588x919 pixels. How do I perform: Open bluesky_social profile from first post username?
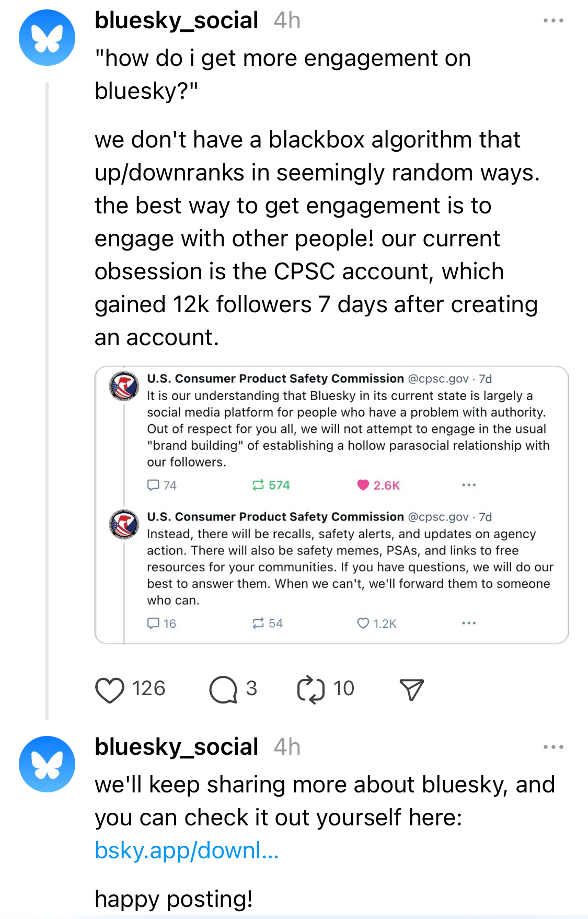click(176, 21)
